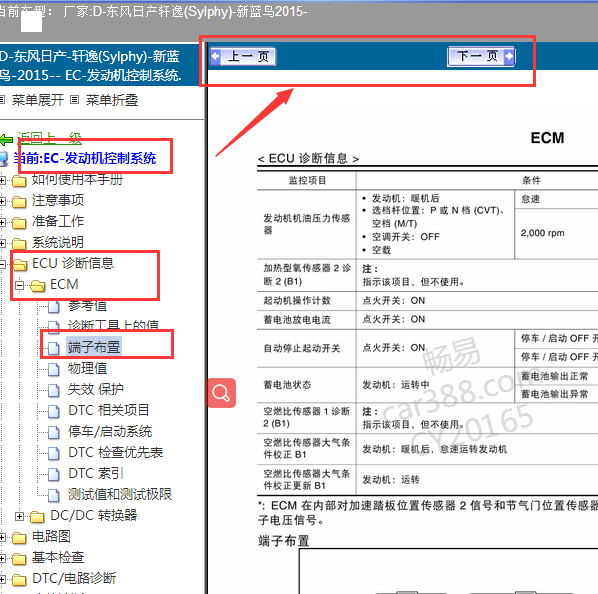The width and height of the screenshot is (598, 594).
Task: Open the DTC 检查优先表 page
Action: click(x=116, y=452)
